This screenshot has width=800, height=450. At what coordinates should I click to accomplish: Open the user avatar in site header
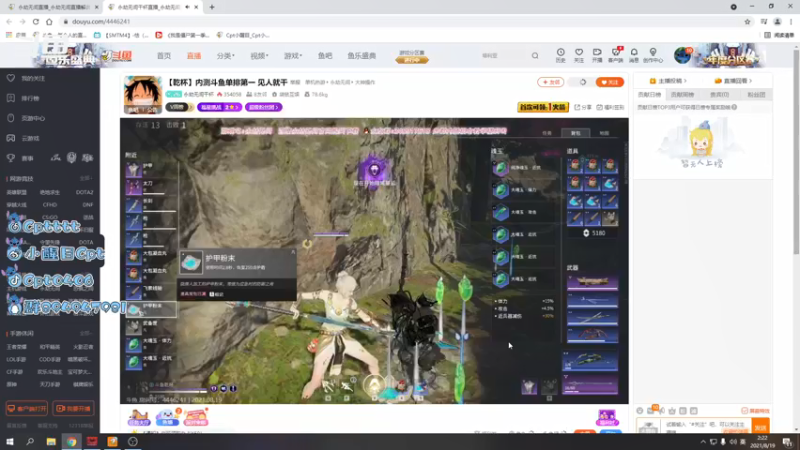click(682, 55)
